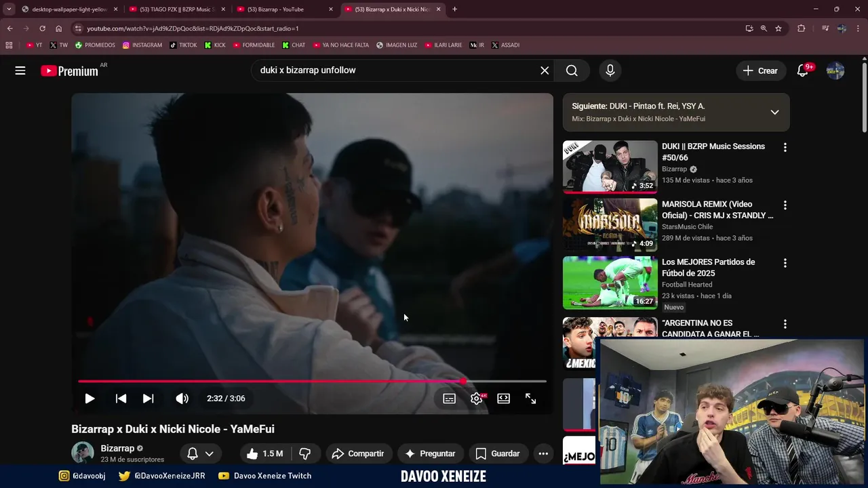Toggle subtitles on the player

pyautogui.click(x=449, y=399)
